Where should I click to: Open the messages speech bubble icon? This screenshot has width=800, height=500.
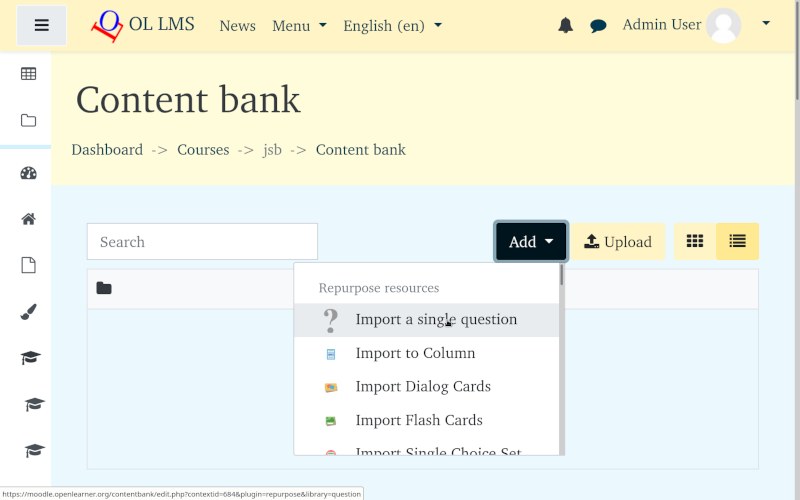point(598,26)
